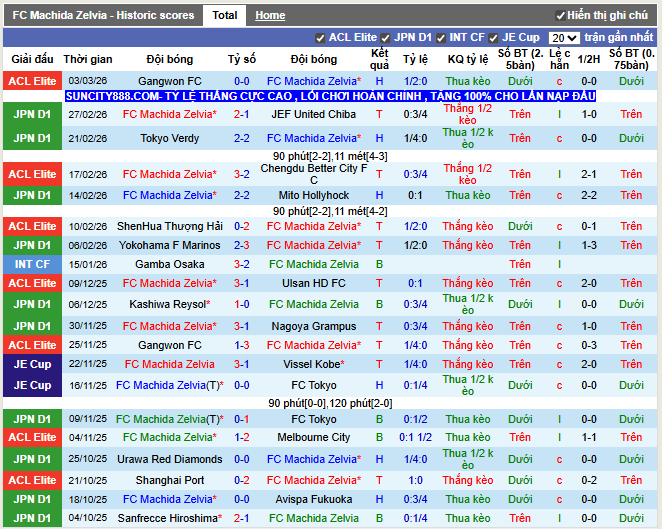The height and width of the screenshot is (529, 662).
Task: Click 'Thắng kèo' in the Ulsan HD FC row
Action: (468, 283)
